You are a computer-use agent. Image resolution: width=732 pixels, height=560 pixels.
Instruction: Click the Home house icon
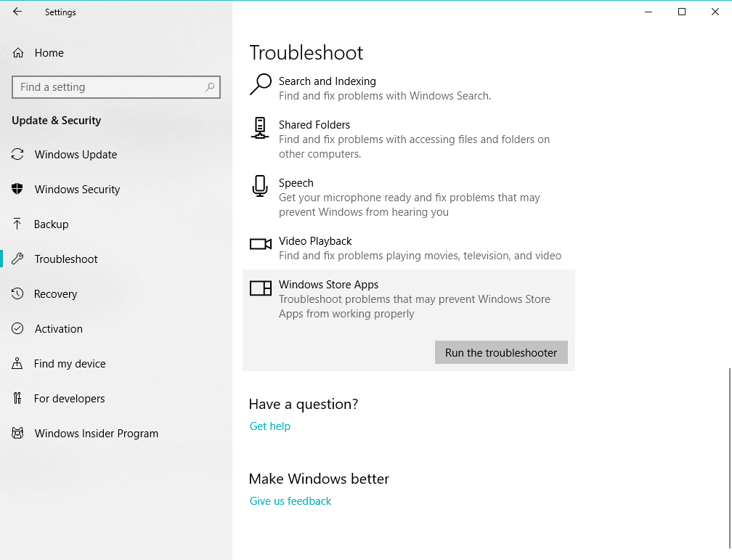click(x=17, y=53)
